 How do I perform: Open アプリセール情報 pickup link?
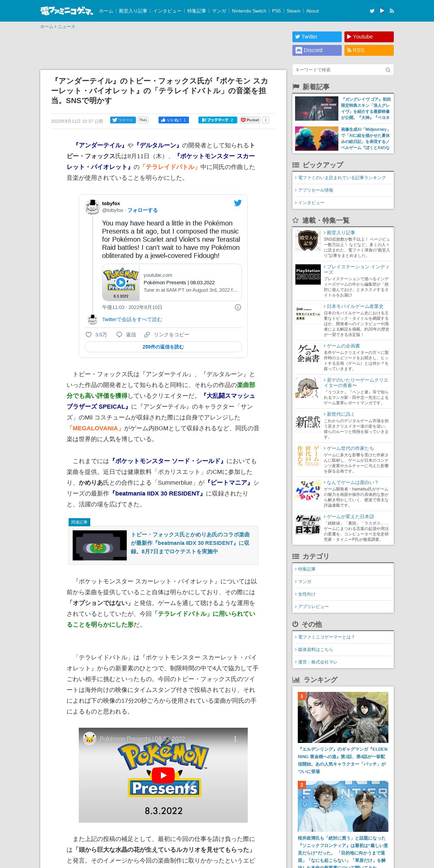315,190
